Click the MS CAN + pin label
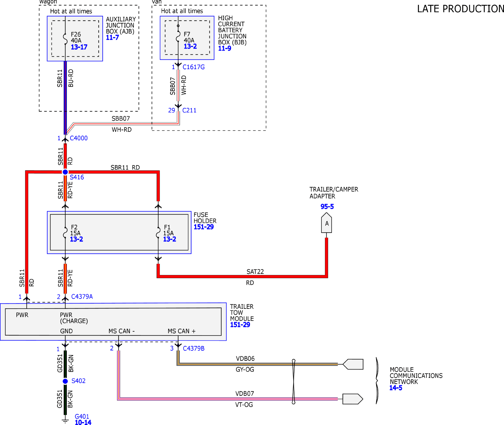 point(181,331)
